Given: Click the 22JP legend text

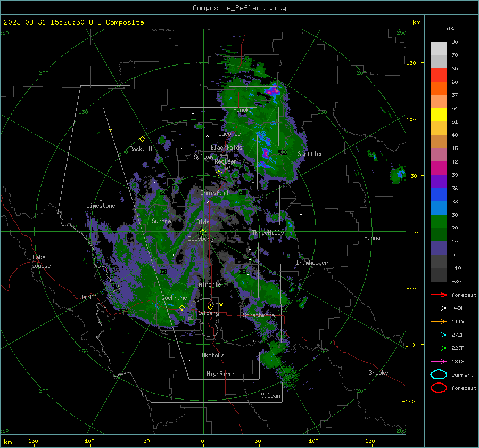Looking at the screenshot, I should (458, 348).
